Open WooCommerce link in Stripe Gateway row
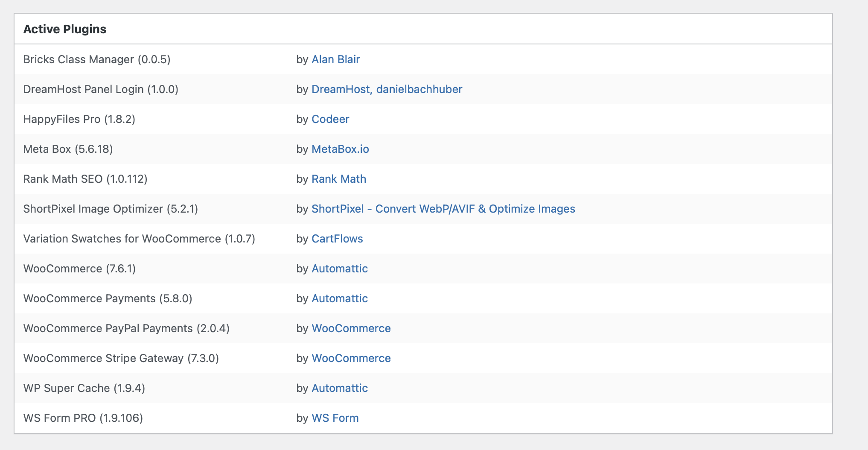 point(351,358)
